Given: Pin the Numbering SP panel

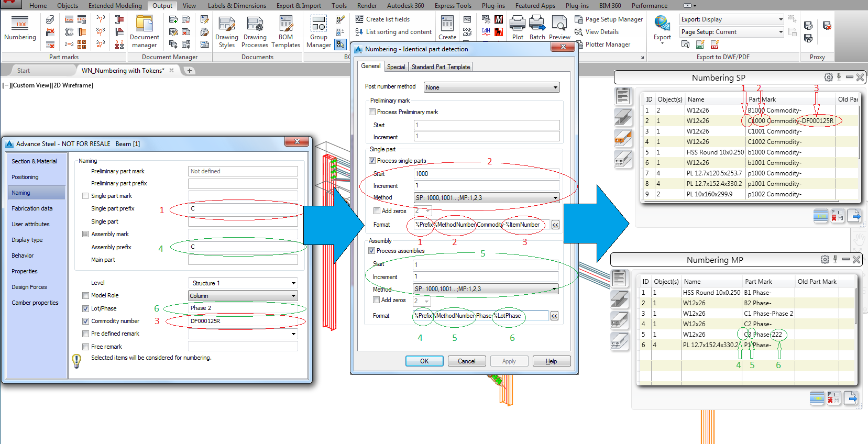Looking at the screenshot, I should click(839, 77).
